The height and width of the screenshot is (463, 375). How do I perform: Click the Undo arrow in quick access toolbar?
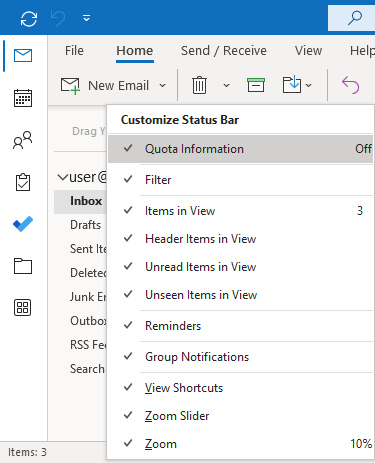pos(58,18)
